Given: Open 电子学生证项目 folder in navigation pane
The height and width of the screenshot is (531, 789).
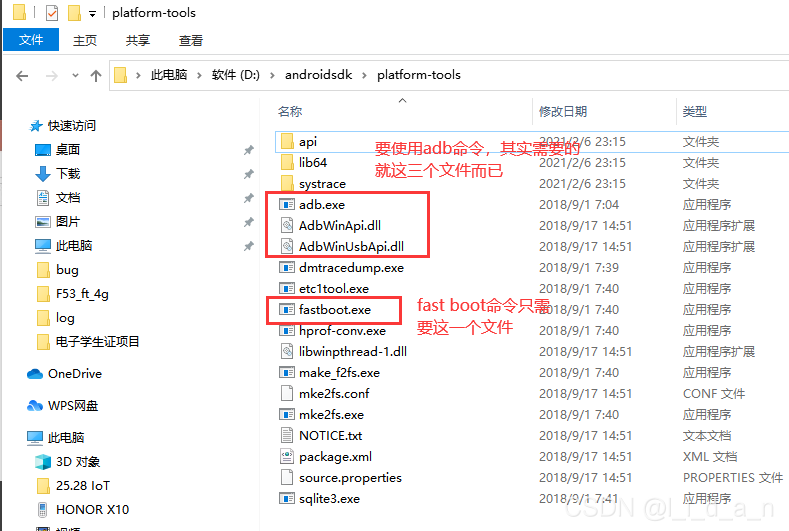Looking at the screenshot, I should click(x=97, y=342).
